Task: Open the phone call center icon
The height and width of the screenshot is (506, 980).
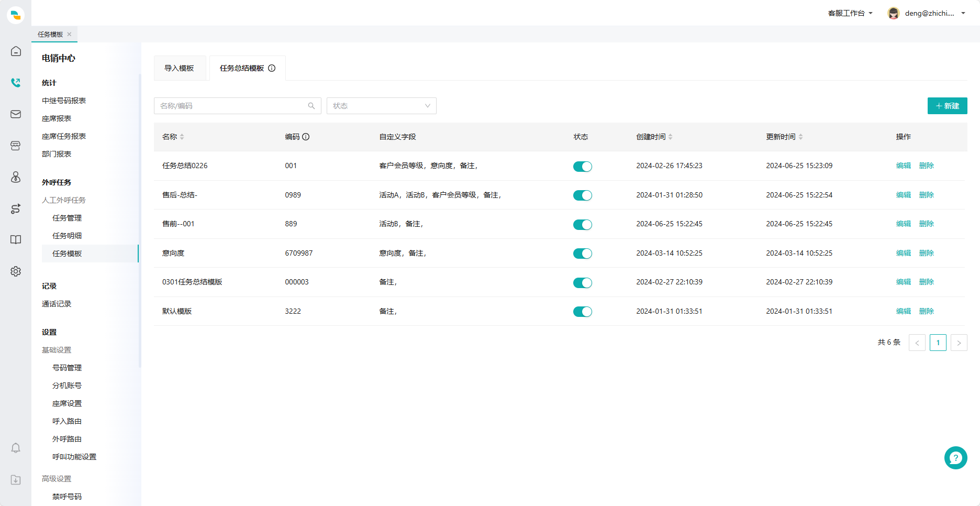Action: click(16, 83)
